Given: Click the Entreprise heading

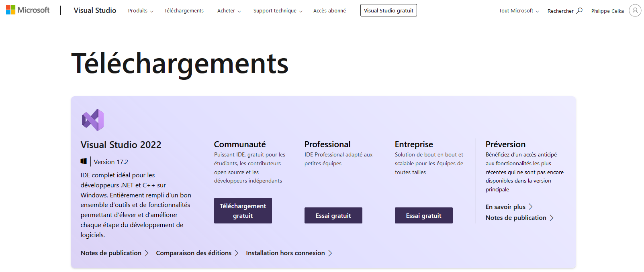Looking at the screenshot, I should tap(414, 144).
